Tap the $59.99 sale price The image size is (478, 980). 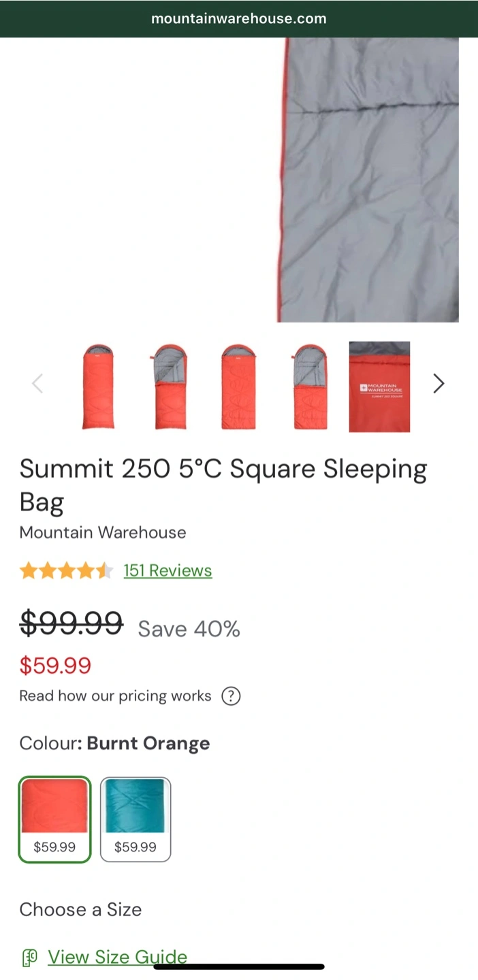pyautogui.click(x=55, y=666)
